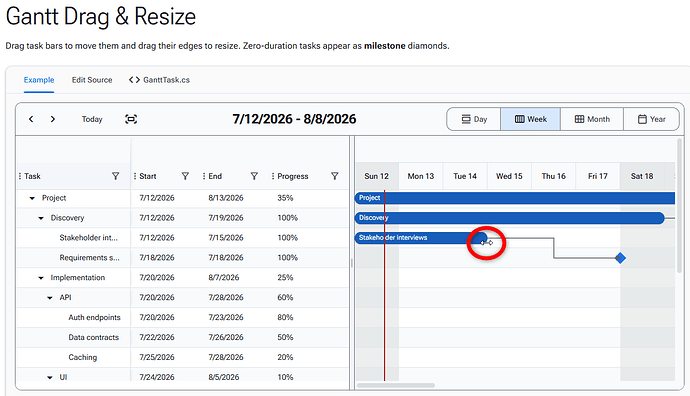Open filter for Progress column
690x396 pixels.
334,176
